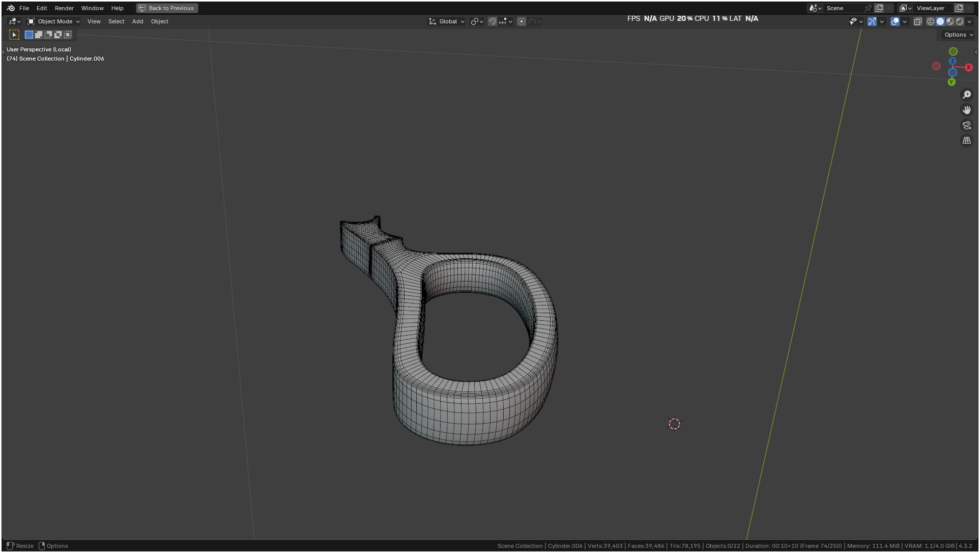Click the add View Layer icon

[x=959, y=8]
